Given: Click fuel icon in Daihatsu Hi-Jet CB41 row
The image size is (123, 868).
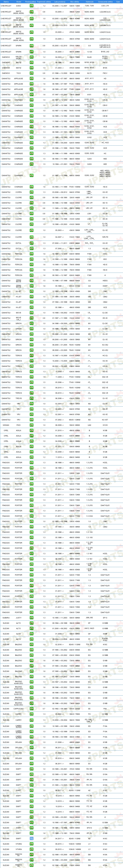Looking at the screenshot, I should 31,291.
